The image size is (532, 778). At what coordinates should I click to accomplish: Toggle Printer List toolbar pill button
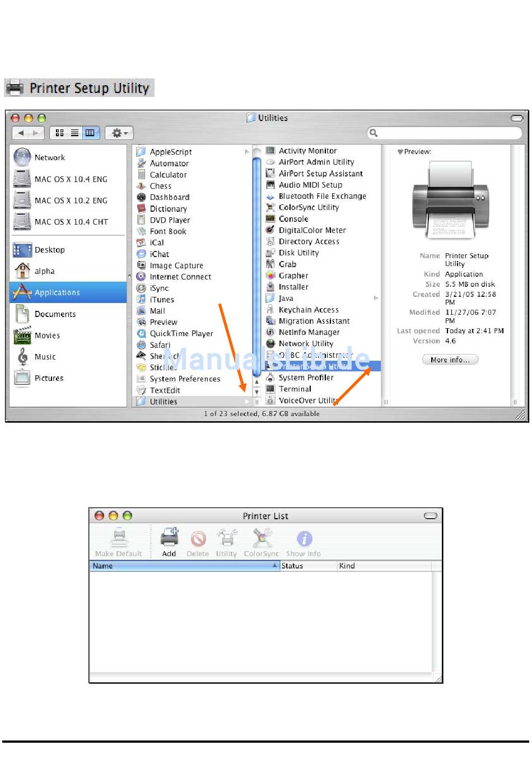click(431, 516)
